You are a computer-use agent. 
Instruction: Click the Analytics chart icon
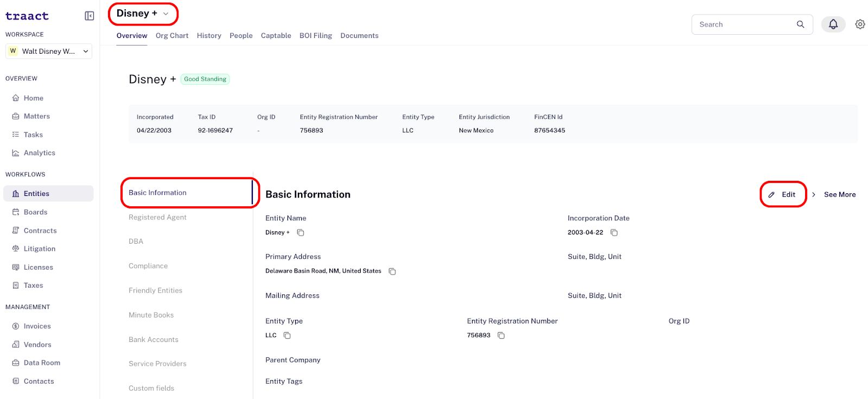(x=16, y=153)
